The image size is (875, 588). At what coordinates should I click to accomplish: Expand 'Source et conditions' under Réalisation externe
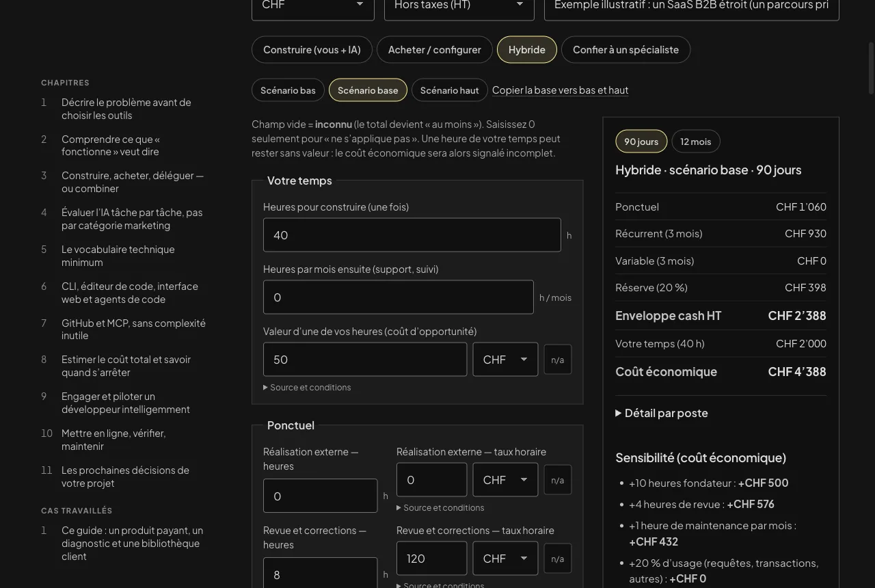click(x=440, y=507)
